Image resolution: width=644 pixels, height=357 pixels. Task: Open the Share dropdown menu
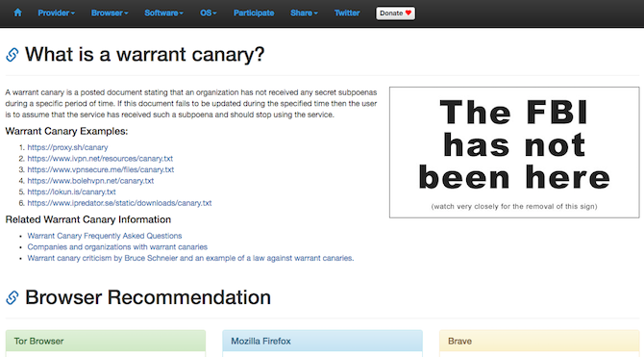304,13
